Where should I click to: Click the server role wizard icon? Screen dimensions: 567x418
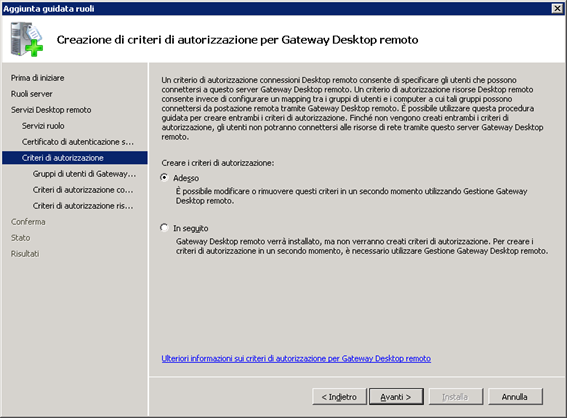coord(27,39)
